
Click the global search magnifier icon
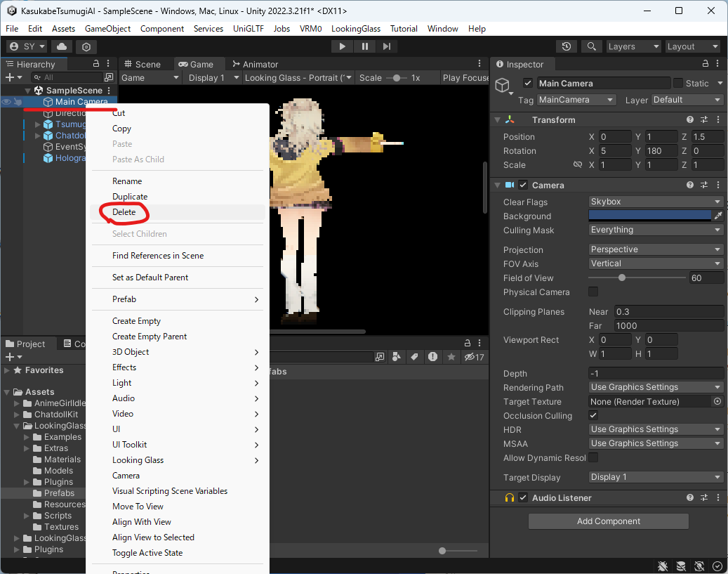point(592,46)
